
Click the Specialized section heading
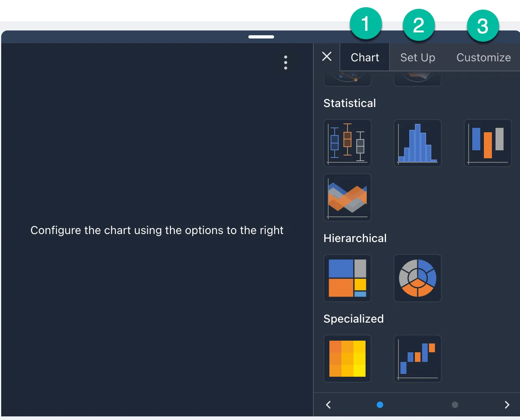coord(353,319)
